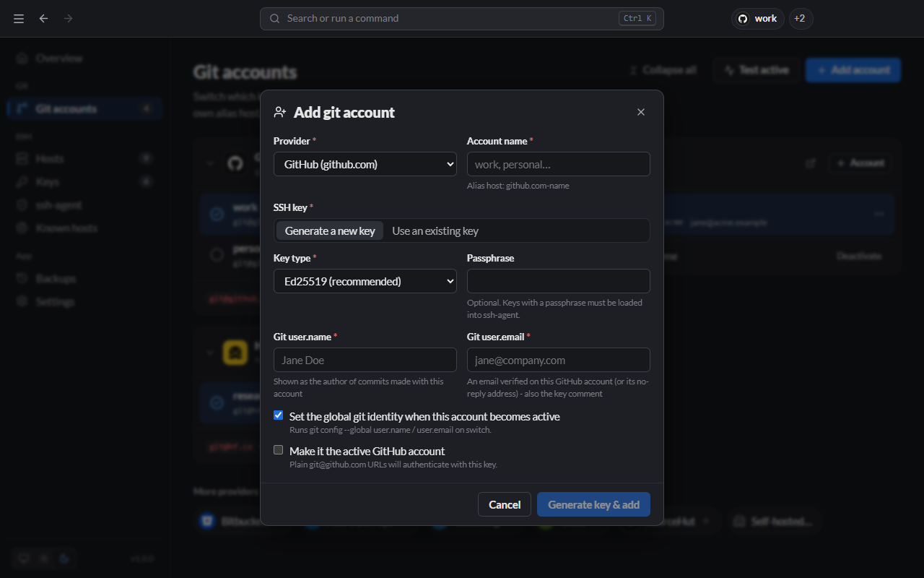
Task: Open Known hosts in the sidebar
Action: [84, 228]
